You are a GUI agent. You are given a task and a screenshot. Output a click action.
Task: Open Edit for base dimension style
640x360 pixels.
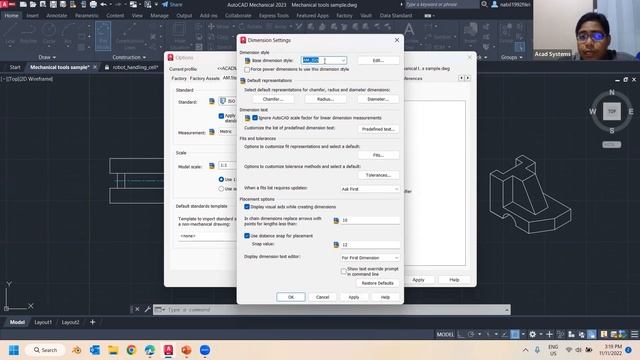(x=378, y=60)
